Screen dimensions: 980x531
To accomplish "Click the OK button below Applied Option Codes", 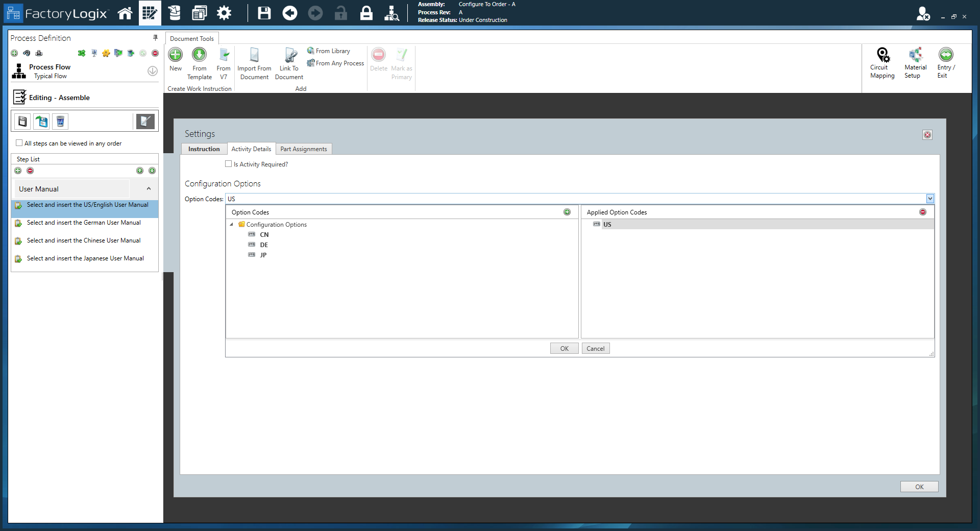I will tap(563, 348).
